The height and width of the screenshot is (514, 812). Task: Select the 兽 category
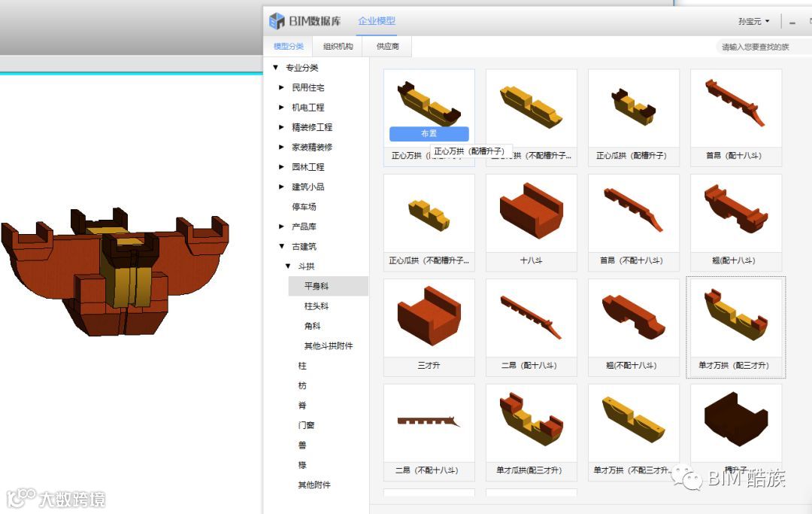coord(302,445)
